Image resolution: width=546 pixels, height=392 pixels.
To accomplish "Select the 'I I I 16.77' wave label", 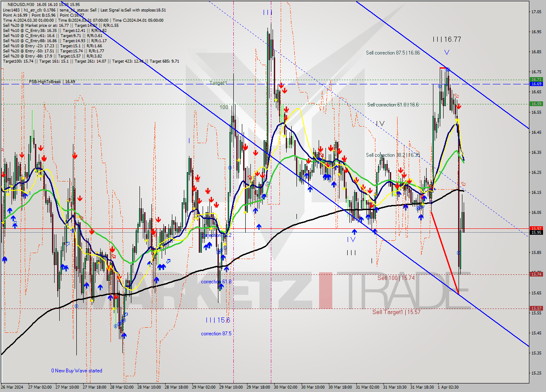I will point(447,39).
